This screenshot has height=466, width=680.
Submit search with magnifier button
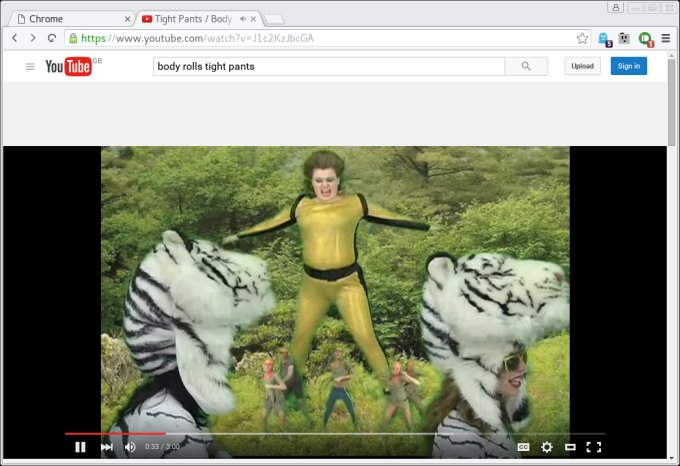pos(526,66)
